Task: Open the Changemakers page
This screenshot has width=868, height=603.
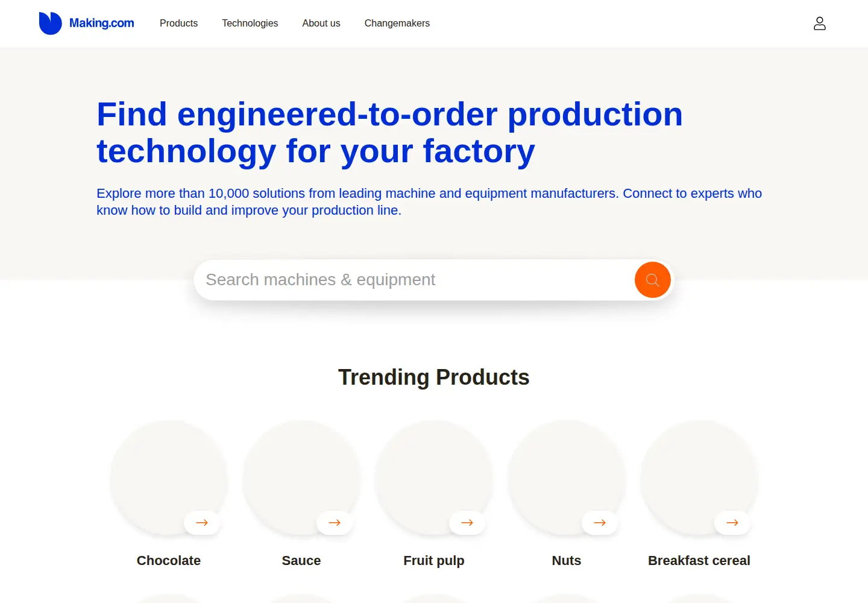Action: point(397,24)
